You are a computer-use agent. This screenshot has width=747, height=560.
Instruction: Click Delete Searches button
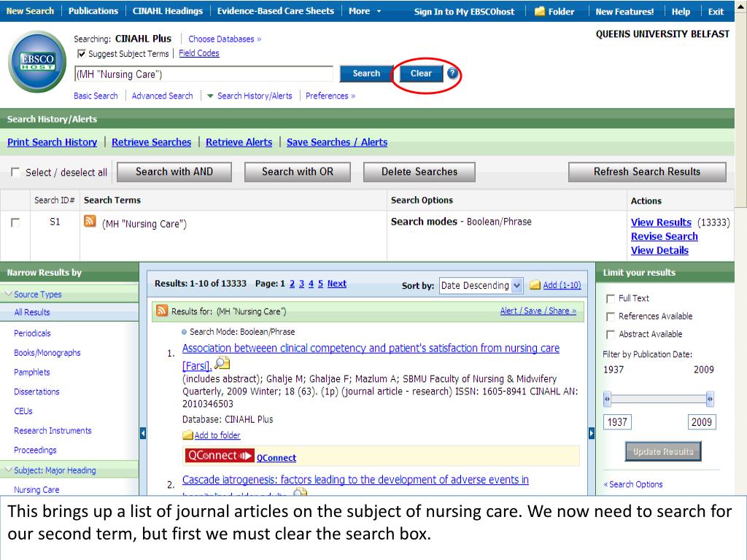[x=419, y=172]
